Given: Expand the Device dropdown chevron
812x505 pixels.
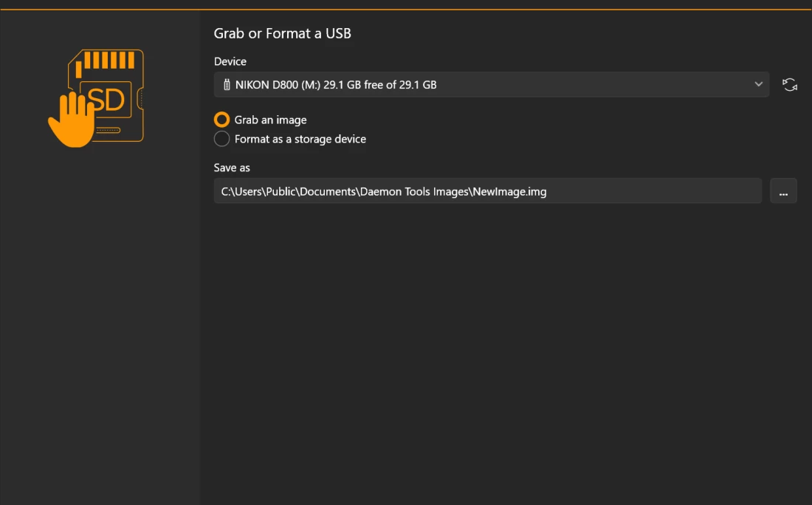Looking at the screenshot, I should coord(758,84).
